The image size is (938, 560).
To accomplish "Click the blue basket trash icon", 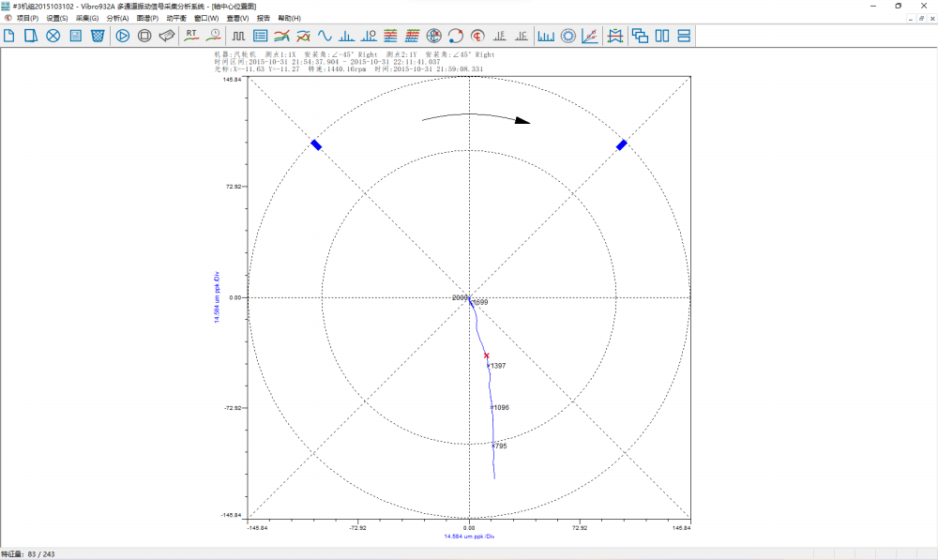I will coord(98,36).
